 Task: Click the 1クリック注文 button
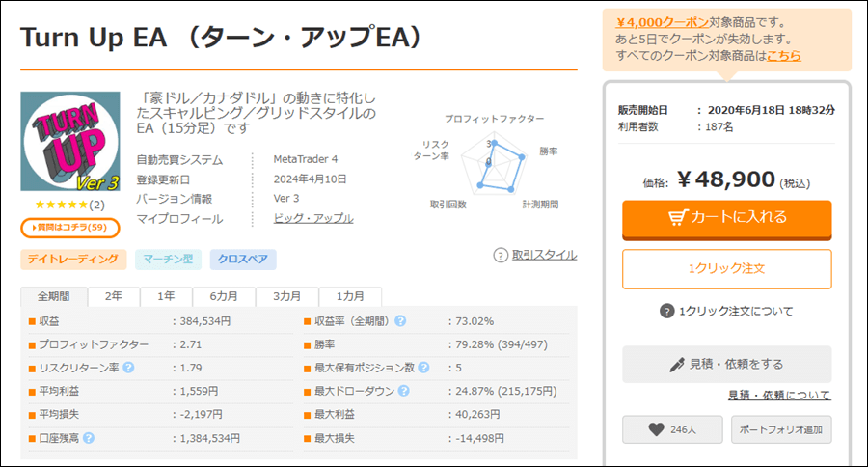727,268
